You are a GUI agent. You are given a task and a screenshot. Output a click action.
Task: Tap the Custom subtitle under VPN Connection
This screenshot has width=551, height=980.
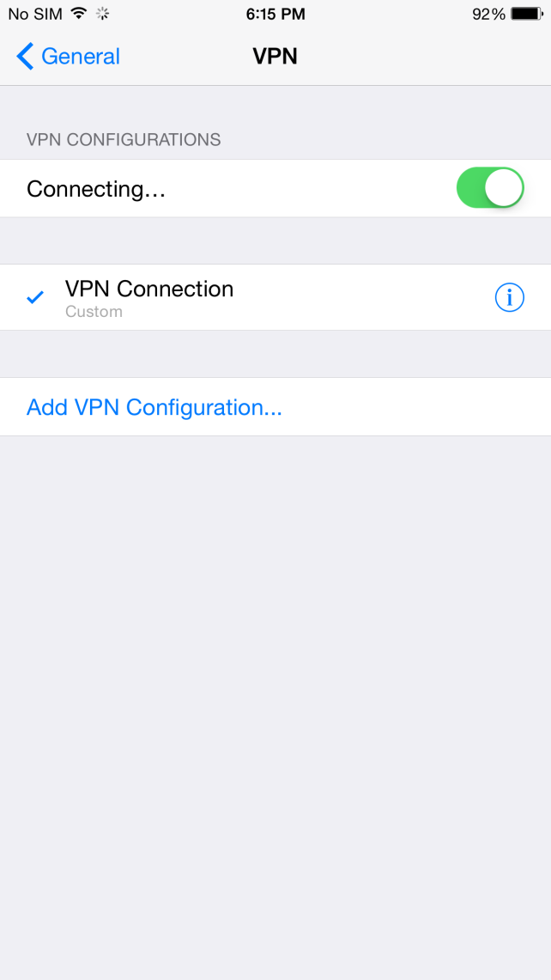[94, 311]
